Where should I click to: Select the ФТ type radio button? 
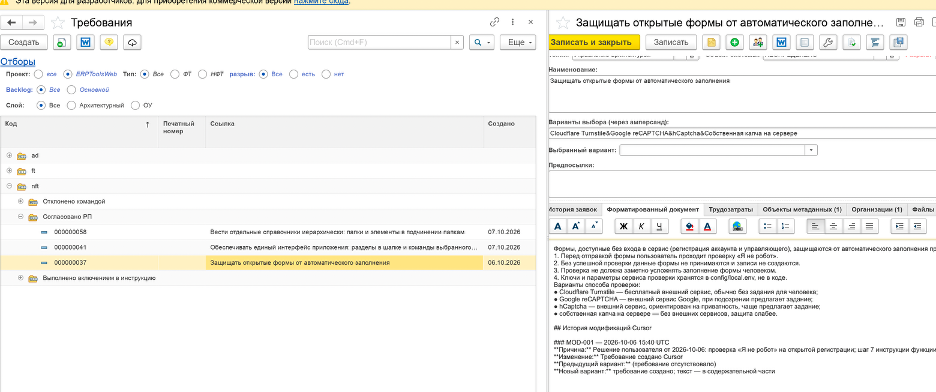point(175,75)
